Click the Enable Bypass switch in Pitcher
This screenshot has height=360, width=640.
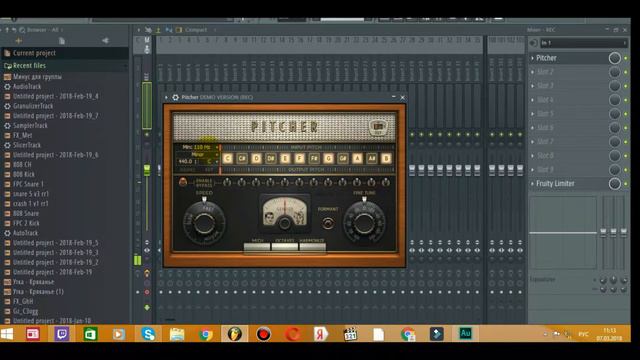[x=183, y=182]
